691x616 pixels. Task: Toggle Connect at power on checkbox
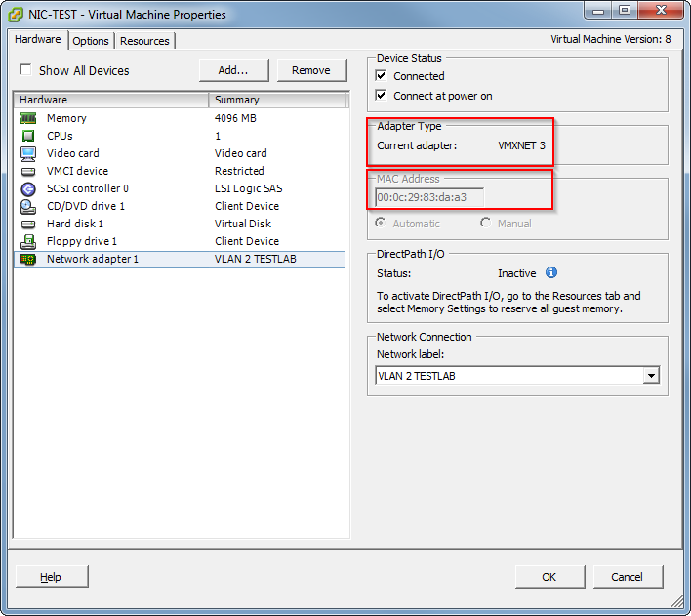382,96
